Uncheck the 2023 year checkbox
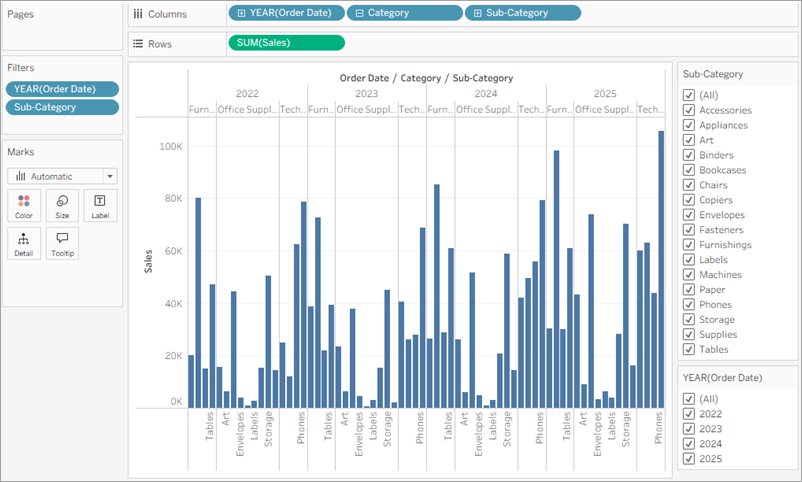 pyautogui.click(x=689, y=429)
